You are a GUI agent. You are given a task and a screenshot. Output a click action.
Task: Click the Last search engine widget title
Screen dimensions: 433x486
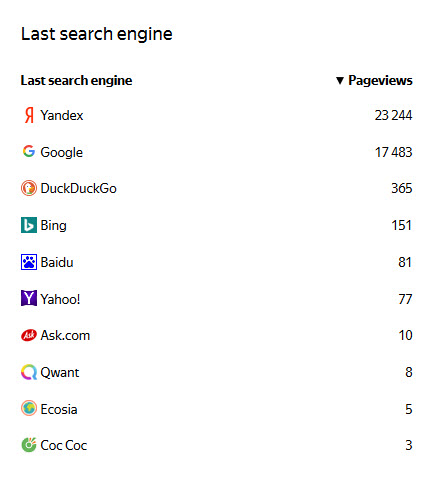(x=97, y=34)
